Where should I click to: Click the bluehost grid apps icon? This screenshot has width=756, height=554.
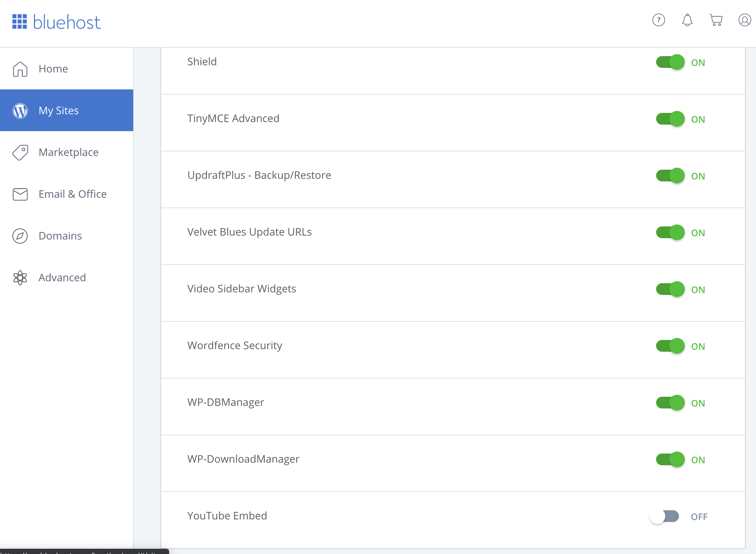click(20, 22)
